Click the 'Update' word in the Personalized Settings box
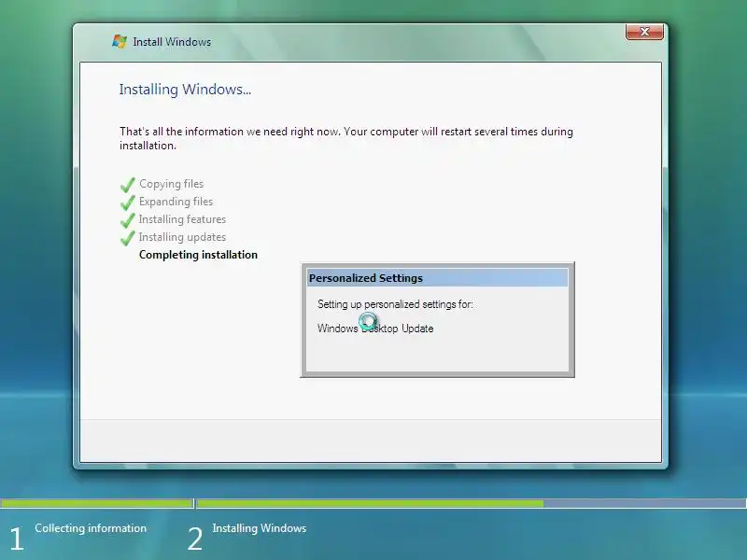 [417, 329]
